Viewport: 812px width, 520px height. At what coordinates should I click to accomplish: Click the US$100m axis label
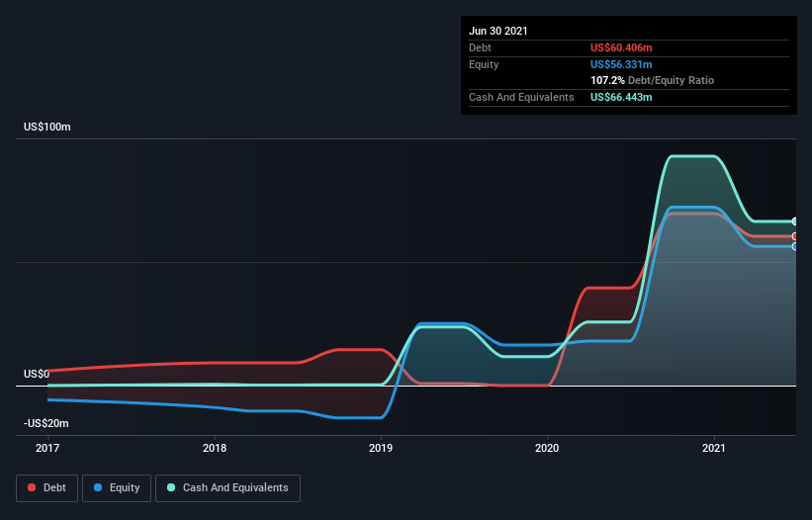[47, 127]
